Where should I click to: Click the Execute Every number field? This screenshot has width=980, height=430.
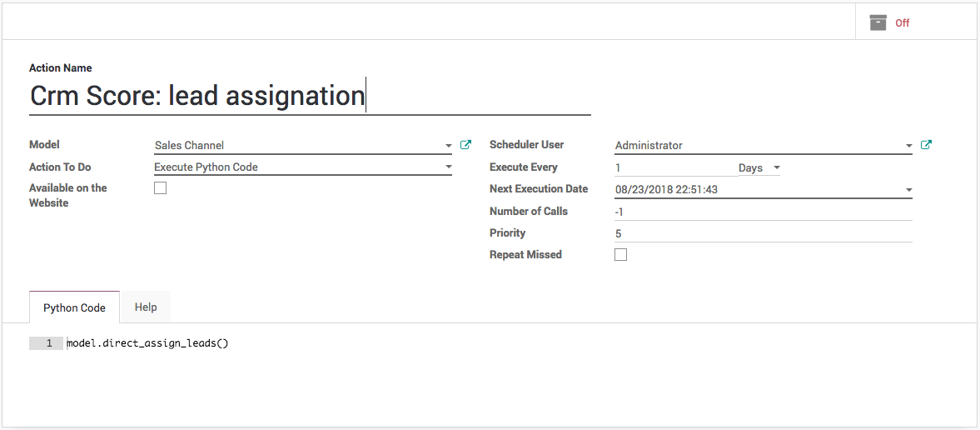coord(674,167)
